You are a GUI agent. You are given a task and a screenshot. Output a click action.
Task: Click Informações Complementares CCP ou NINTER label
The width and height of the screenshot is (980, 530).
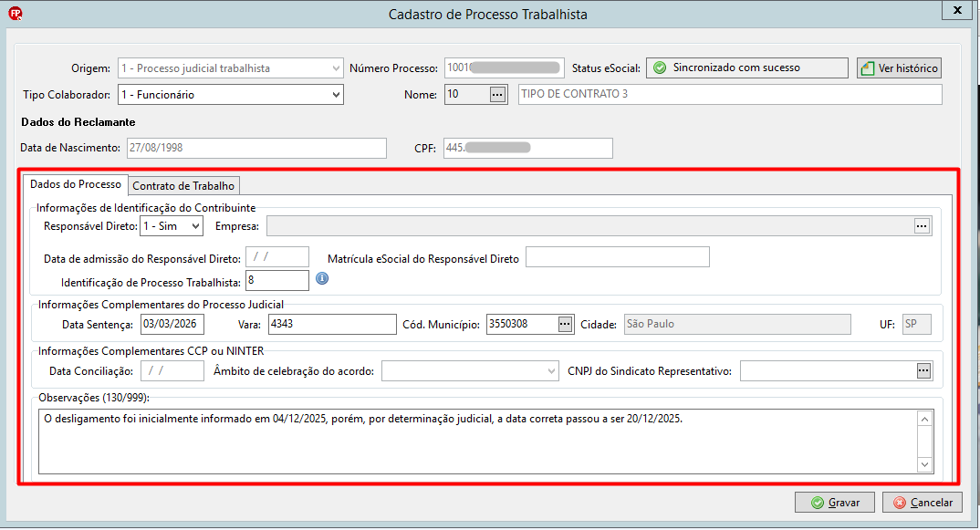click(x=151, y=350)
